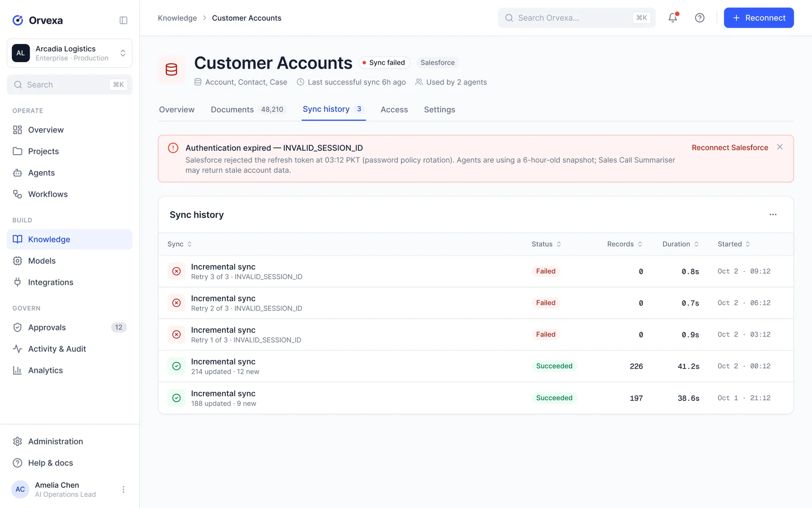This screenshot has height=508, width=812.
Task: Open the Settings tab
Action: click(439, 109)
